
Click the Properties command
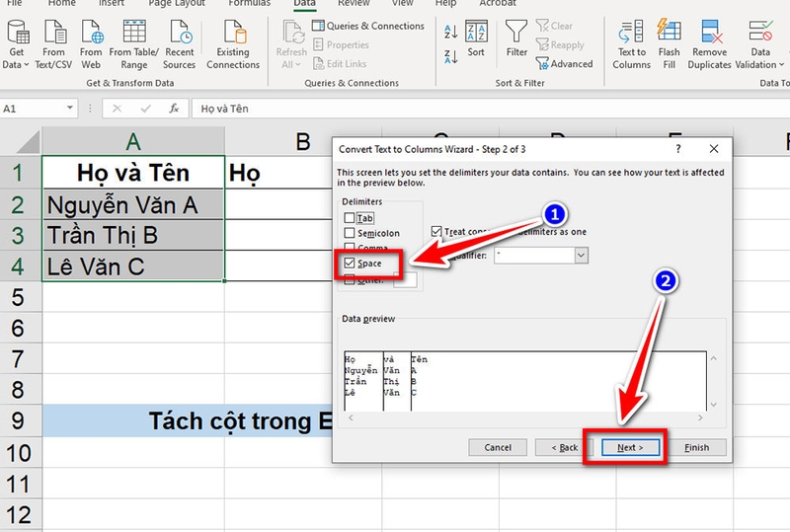pos(341,44)
